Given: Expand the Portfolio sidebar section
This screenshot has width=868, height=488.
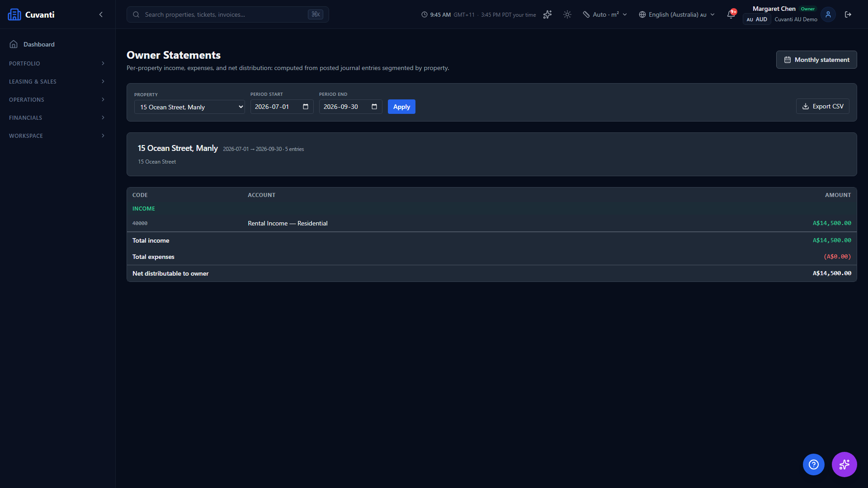Looking at the screenshot, I should click(57, 63).
